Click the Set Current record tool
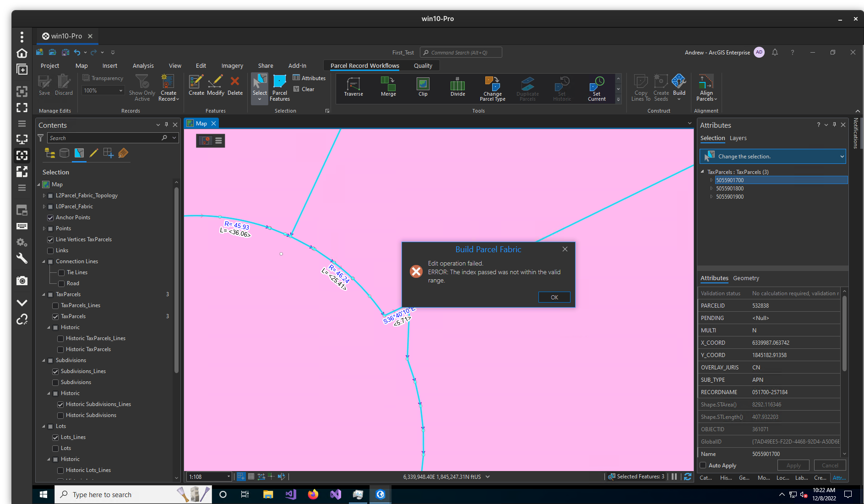The width and height of the screenshot is (864, 504). [597, 89]
